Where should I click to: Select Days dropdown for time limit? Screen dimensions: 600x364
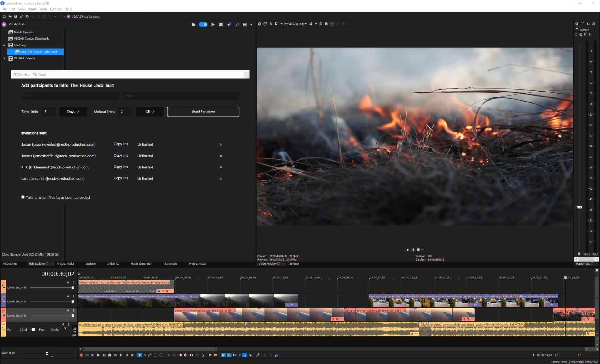pos(72,112)
